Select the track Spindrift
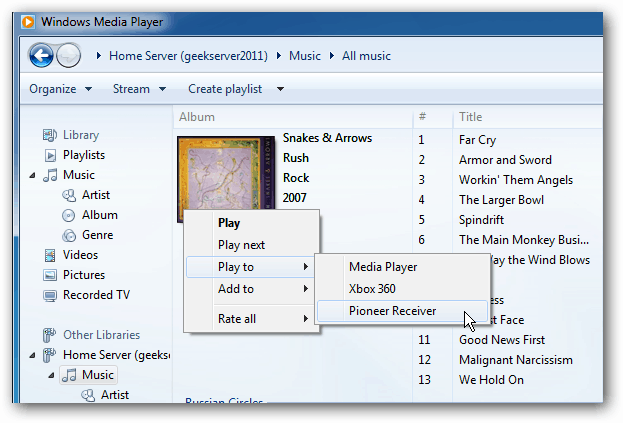623x423 pixels. (x=481, y=220)
